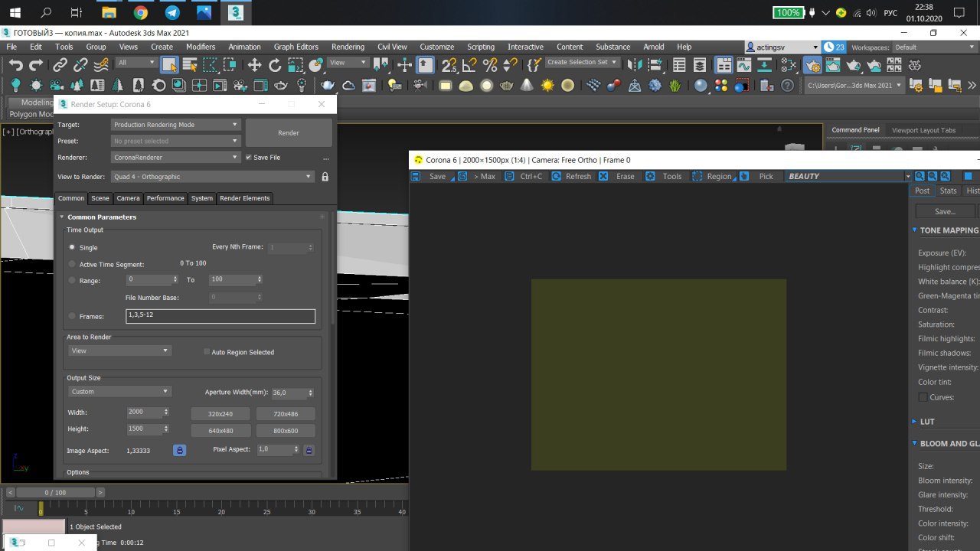The height and width of the screenshot is (551, 980).
Task: Switch to the Scene tab
Action: [x=100, y=198]
